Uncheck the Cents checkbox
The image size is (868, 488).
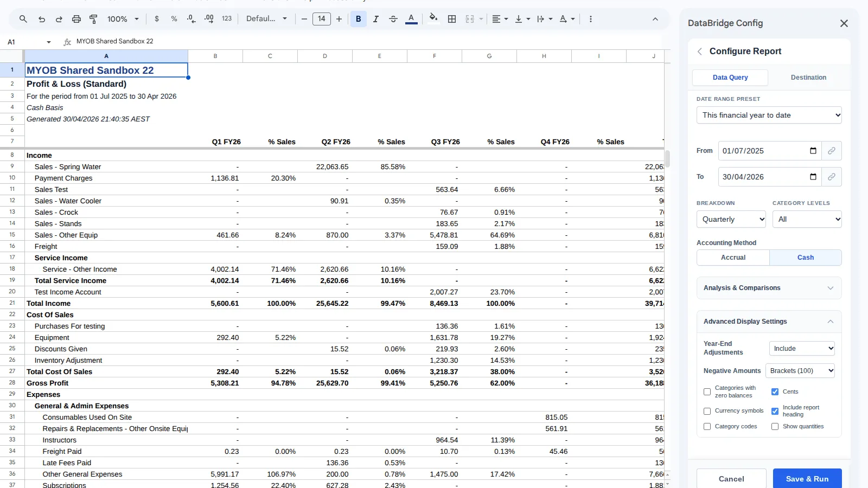775,391
